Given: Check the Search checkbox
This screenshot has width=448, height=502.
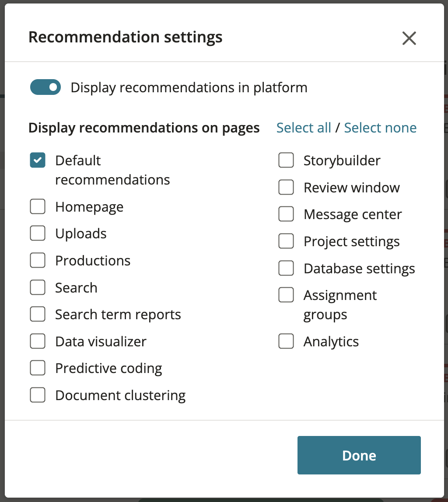Looking at the screenshot, I should (x=38, y=287).
